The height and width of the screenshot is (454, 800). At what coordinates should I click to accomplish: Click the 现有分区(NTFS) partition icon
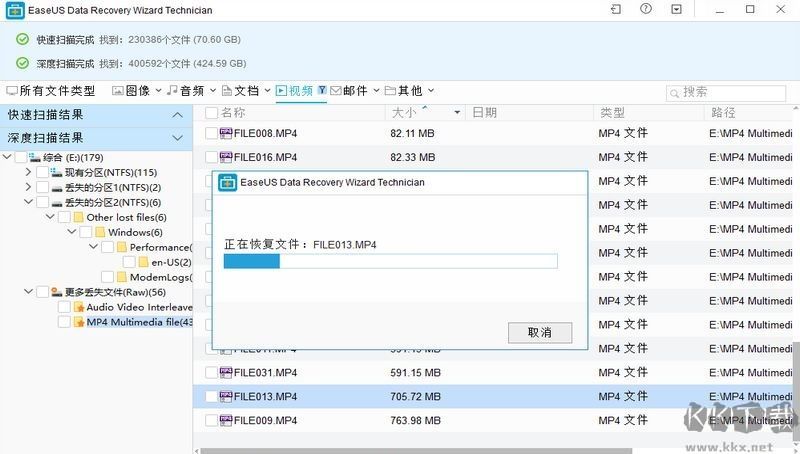(x=57, y=172)
